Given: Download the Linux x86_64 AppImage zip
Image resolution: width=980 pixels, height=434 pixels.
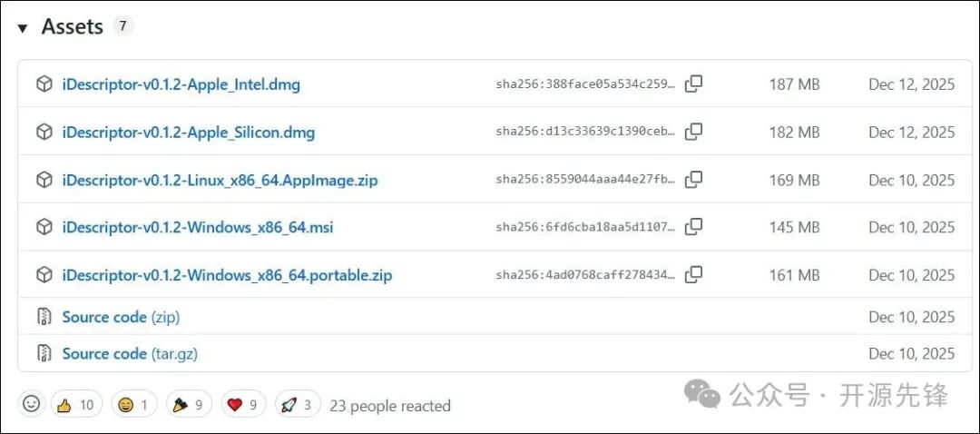Looking at the screenshot, I should (220, 180).
